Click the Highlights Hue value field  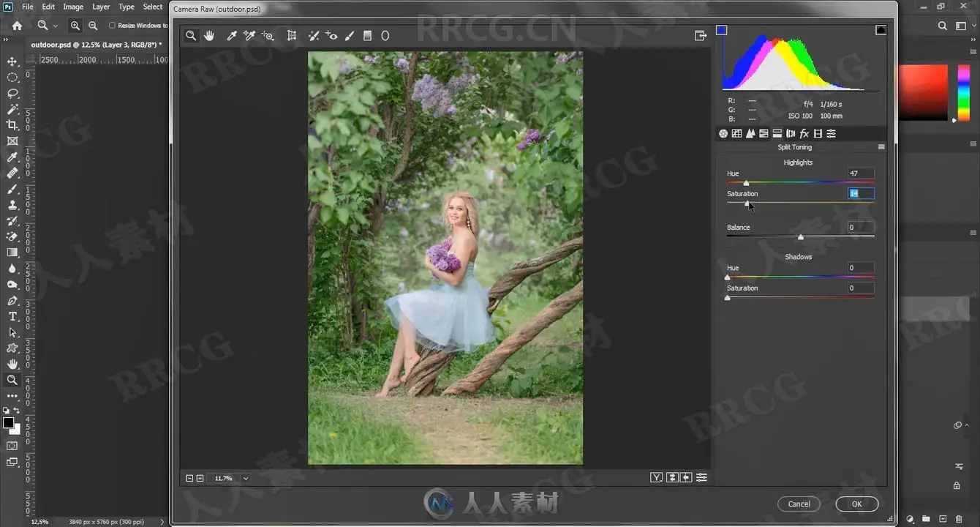tap(861, 173)
